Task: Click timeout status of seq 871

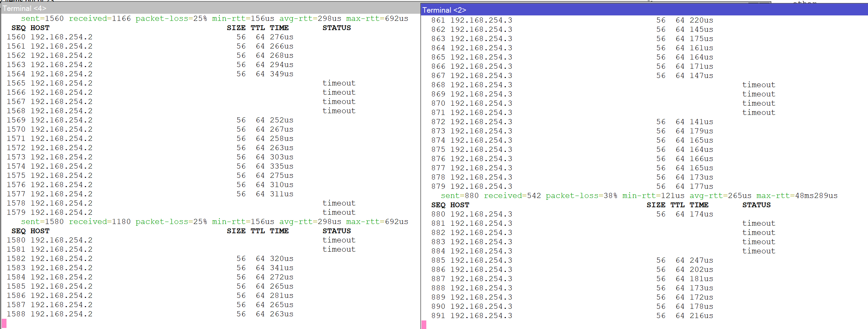Action: tap(759, 113)
